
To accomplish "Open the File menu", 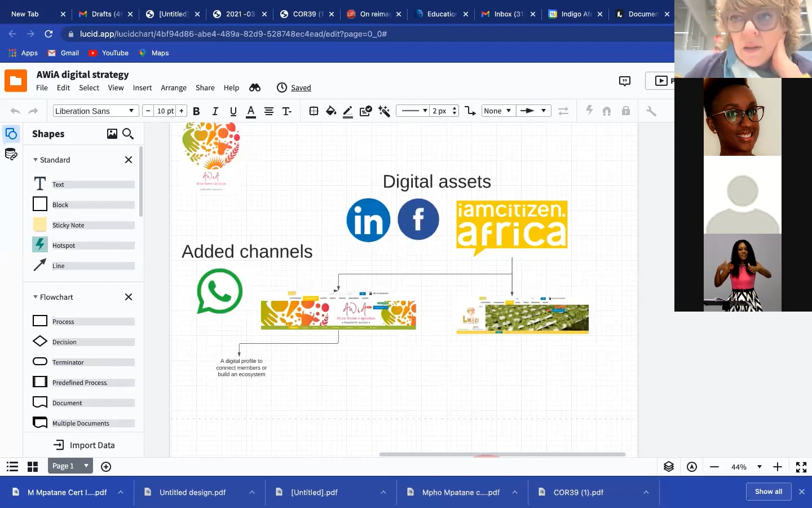I will pyautogui.click(x=42, y=88).
